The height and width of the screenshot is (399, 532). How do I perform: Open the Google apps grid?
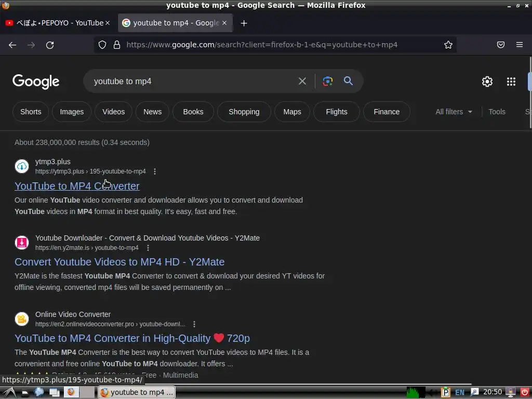point(511,82)
